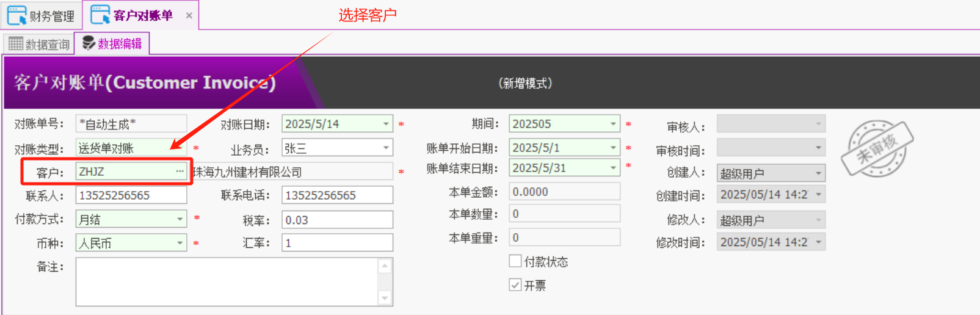
Task: Open the 数据编辑 sub-tab
Action: coord(112,43)
